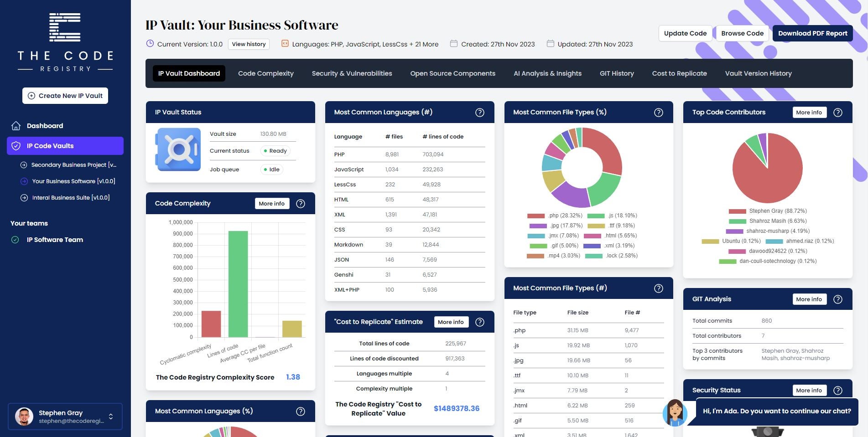Click The Code Registry logo
Viewport: 868px width, 437px height.
point(65,42)
